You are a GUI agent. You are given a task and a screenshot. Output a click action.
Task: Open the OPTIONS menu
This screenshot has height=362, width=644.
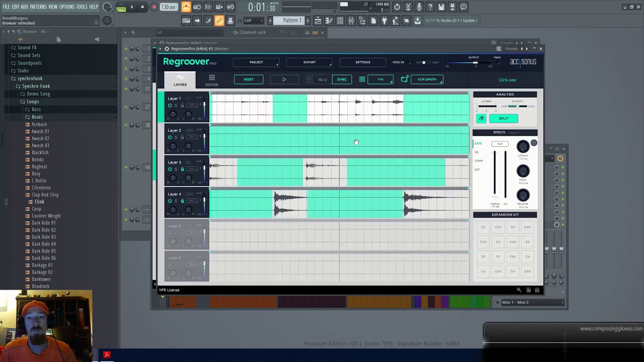click(67, 7)
